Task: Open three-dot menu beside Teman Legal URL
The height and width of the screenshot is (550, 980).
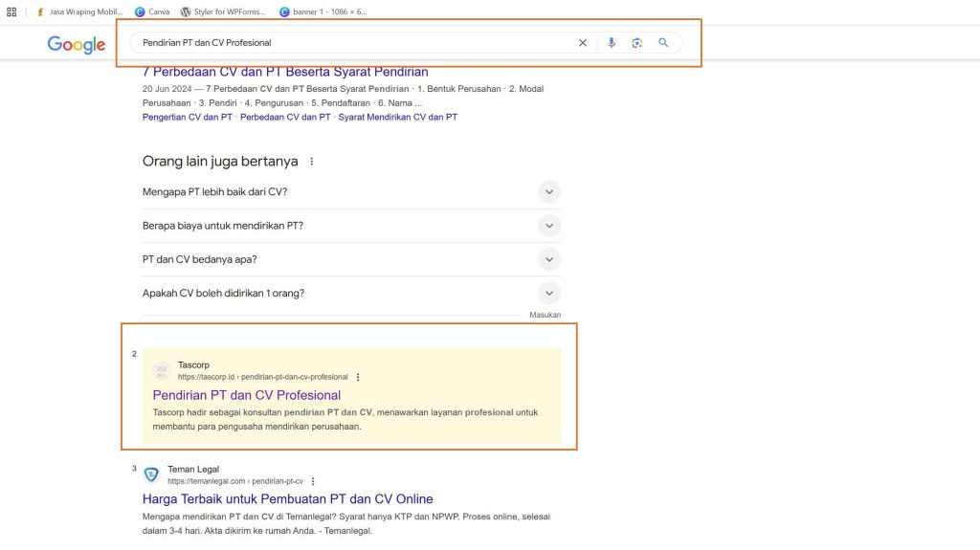Action: click(x=313, y=481)
